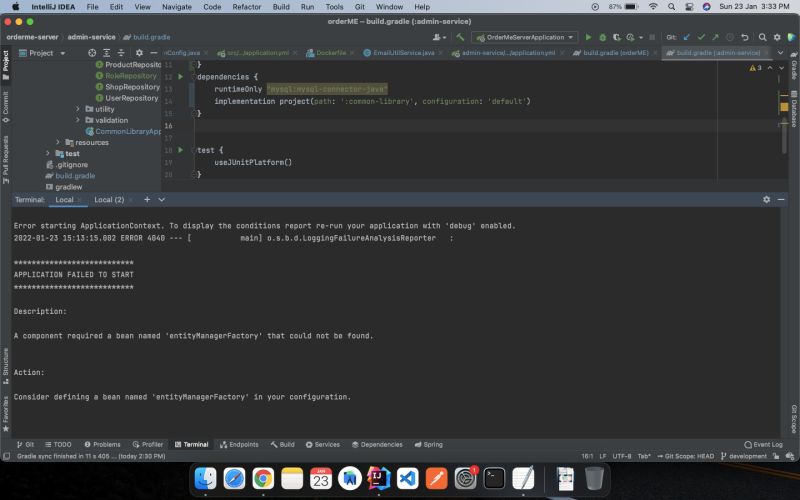This screenshot has width=800, height=500.
Task: Expand the utility folder
Action: point(78,109)
